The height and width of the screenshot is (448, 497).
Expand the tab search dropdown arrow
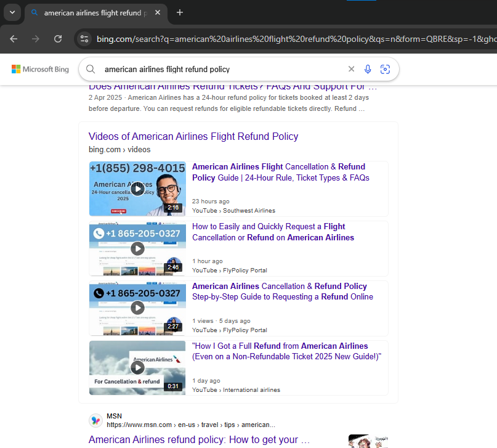click(12, 12)
